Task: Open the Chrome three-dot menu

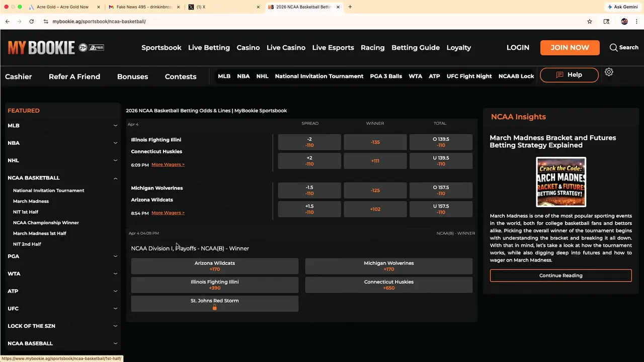Action: [636, 21]
